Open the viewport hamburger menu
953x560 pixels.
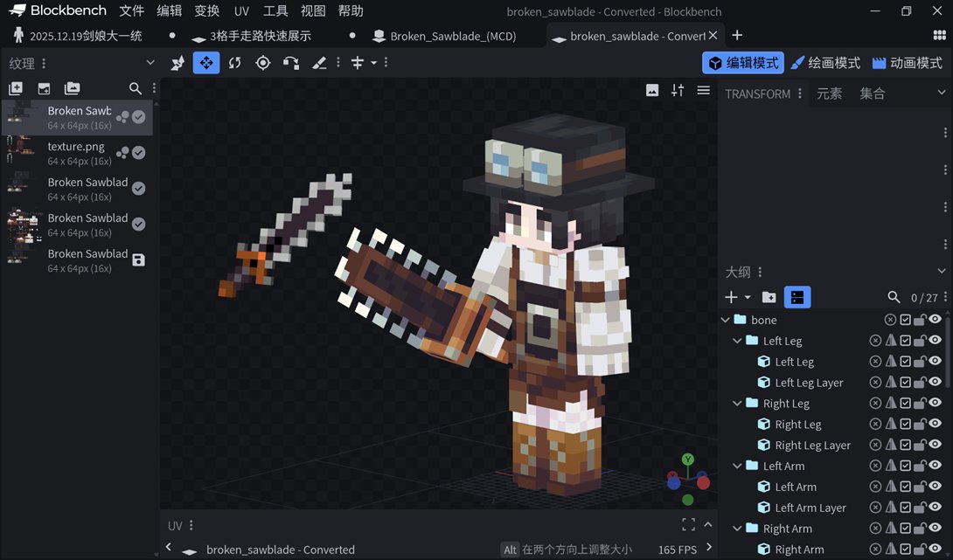pos(703,91)
